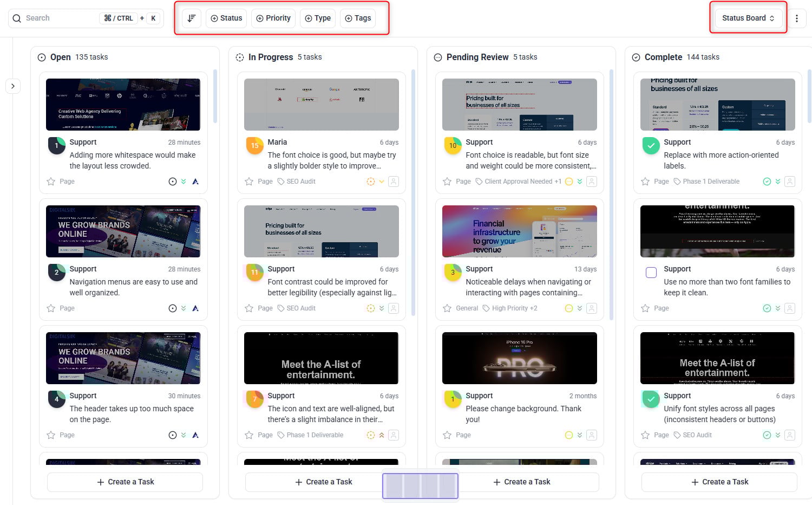Open the Status filter dropdown
The width and height of the screenshot is (812, 505).
tap(226, 18)
